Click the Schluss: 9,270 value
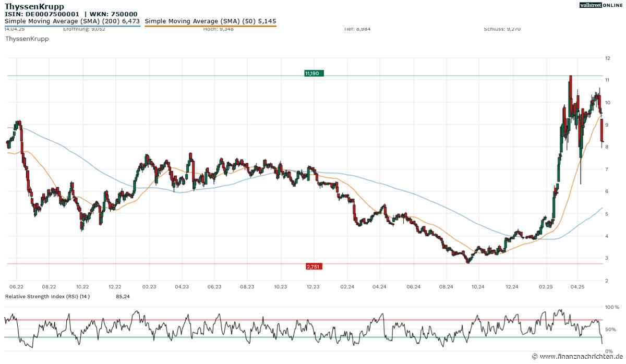The width and height of the screenshot is (626, 364). click(502, 29)
